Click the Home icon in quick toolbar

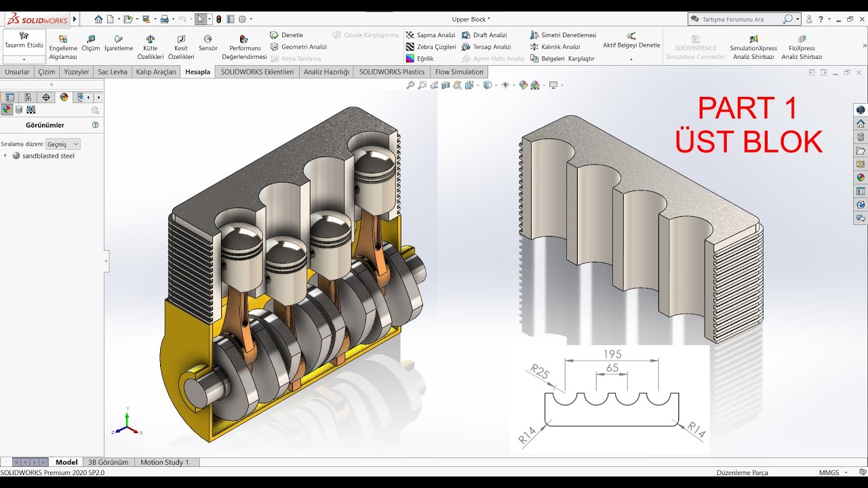(x=99, y=19)
